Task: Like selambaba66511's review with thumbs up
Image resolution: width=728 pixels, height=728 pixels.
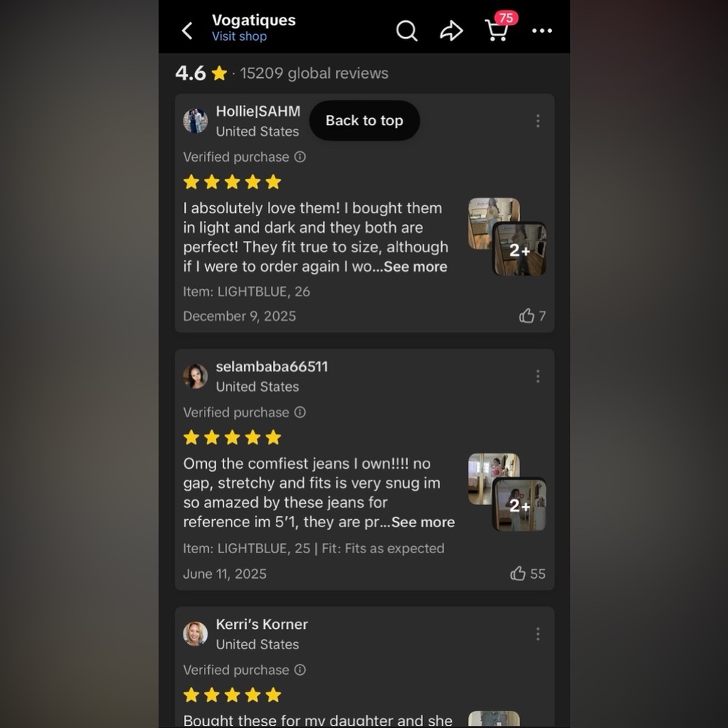Action: click(x=518, y=574)
